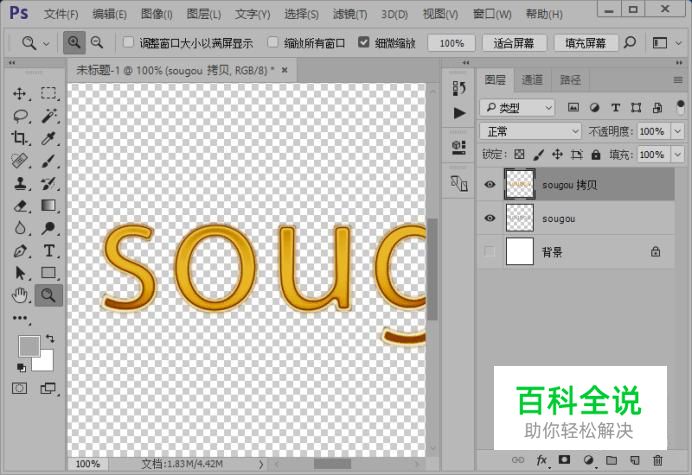Reset default foreground and background colors
This screenshot has height=475, width=692.
tap(21, 367)
